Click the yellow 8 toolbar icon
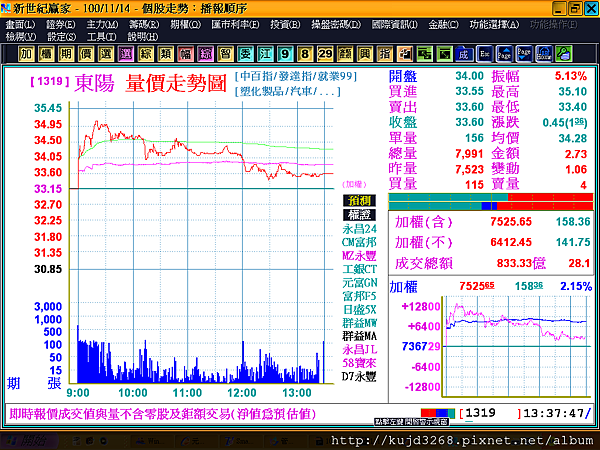Image resolution: width=600 pixels, height=450 pixels. coord(305,54)
